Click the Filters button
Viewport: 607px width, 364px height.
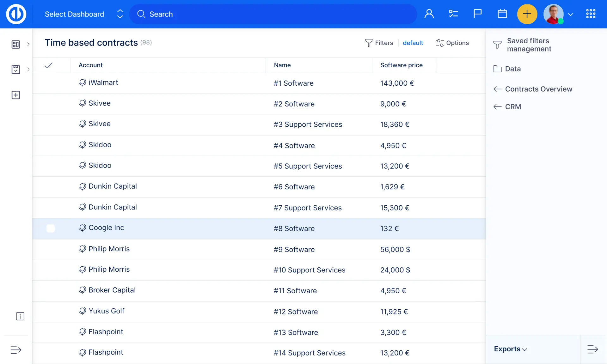[379, 43]
